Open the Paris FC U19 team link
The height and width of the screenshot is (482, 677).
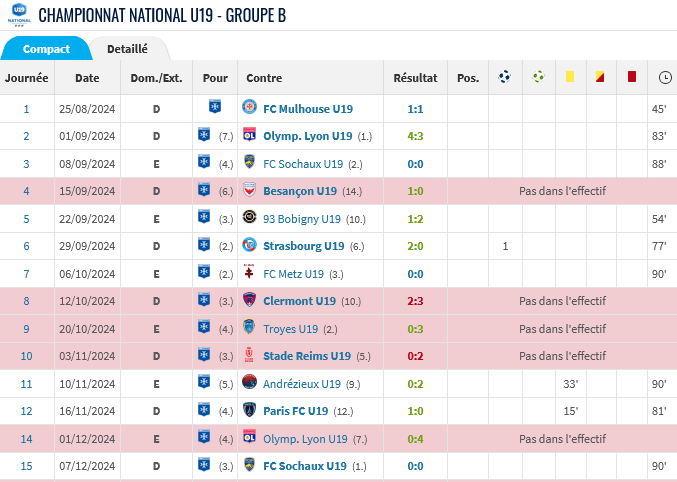point(295,411)
